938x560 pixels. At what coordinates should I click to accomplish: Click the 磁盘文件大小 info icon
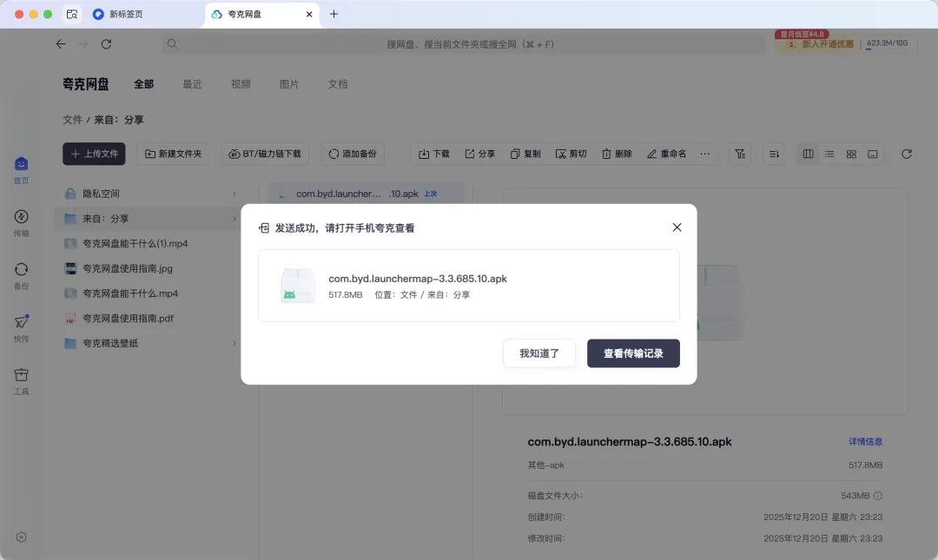pyautogui.click(x=877, y=496)
